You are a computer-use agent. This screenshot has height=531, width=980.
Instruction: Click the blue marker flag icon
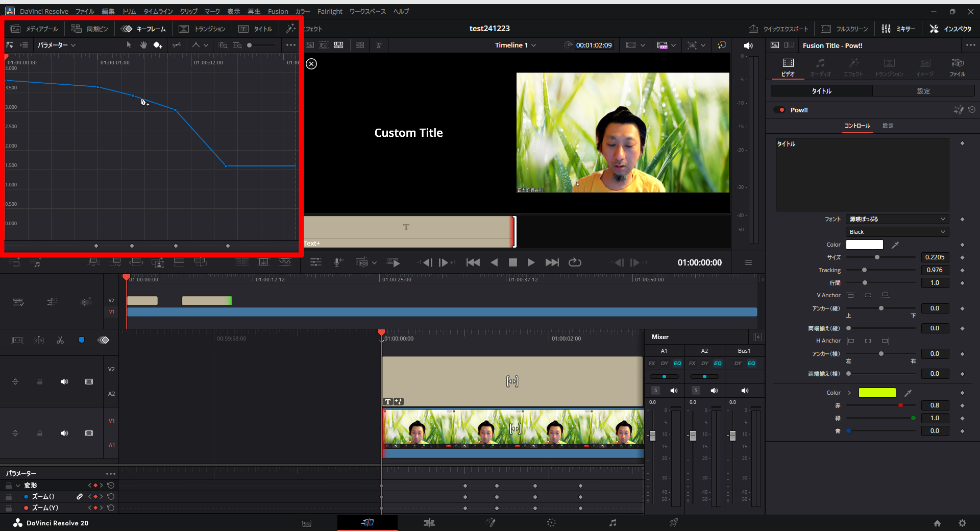tap(82, 340)
